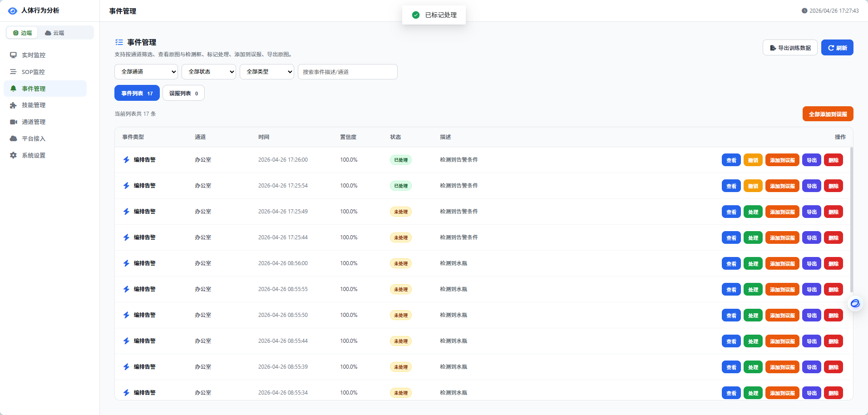Click the 已处理 status badge at 17:26:00
Image resolution: width=868 pixels, height=415 pixels.
(x=400, y=160)
